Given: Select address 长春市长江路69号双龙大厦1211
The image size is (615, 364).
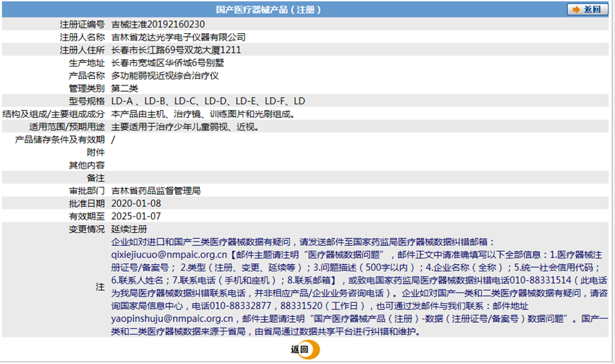Looking at the screenshot, I should click(176, 50).
